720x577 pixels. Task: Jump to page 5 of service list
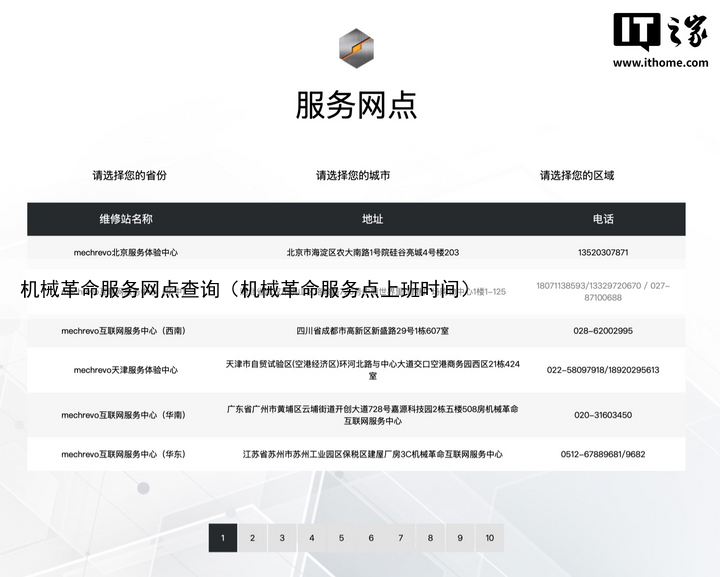click(x=341, y=538)
